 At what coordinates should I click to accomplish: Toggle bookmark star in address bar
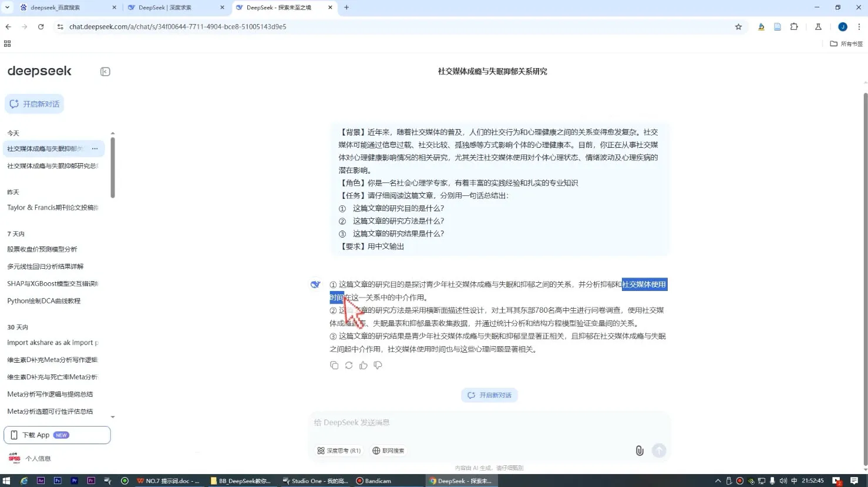pyautogui.click(x=737, y=26)
